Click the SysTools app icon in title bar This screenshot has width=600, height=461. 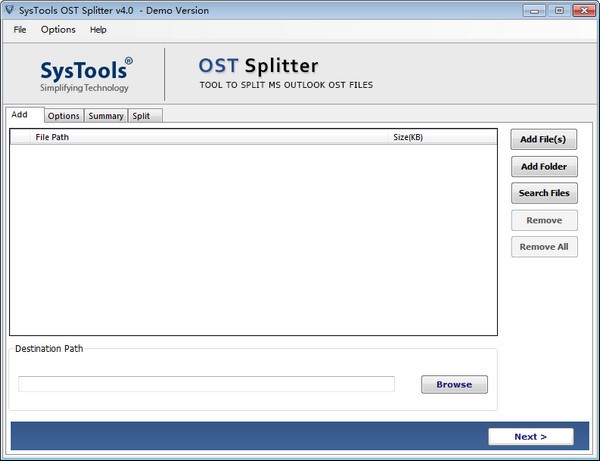click(x=9, y=10)
